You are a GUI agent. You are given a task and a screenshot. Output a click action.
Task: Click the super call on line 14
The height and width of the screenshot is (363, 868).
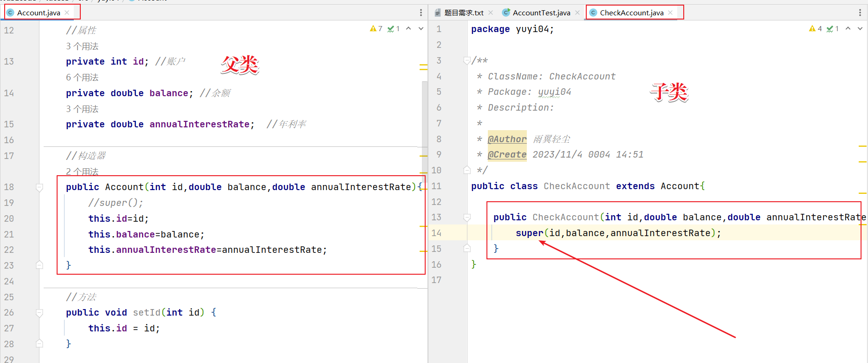[x=529, y=233]
